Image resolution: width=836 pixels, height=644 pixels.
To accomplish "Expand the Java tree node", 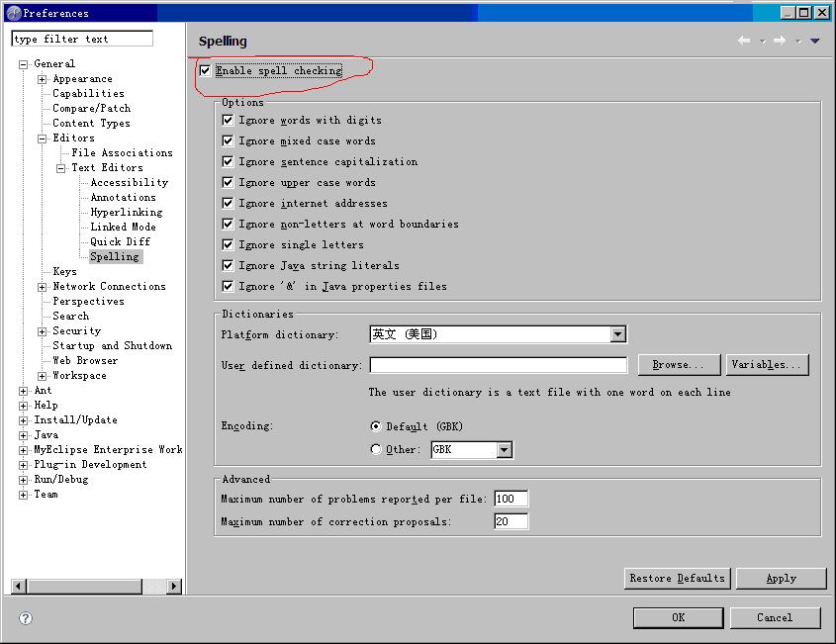I will coord(24,435).
